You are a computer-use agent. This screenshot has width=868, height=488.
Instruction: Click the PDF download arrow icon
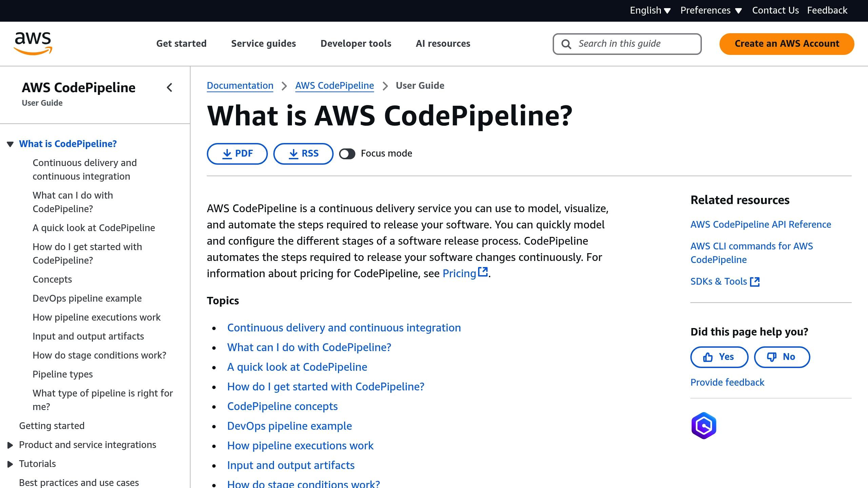[x=227, y=154]
